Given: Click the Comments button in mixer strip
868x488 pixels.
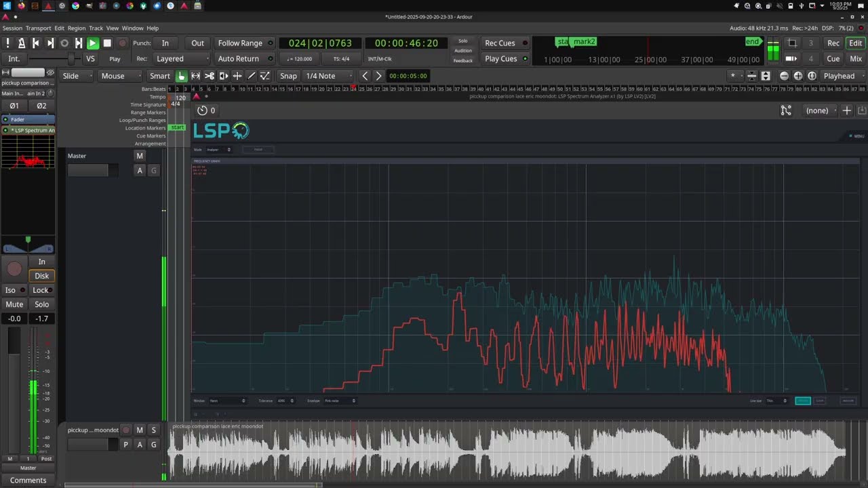Looking at the screenshot, I should click(x=28, y=481).
